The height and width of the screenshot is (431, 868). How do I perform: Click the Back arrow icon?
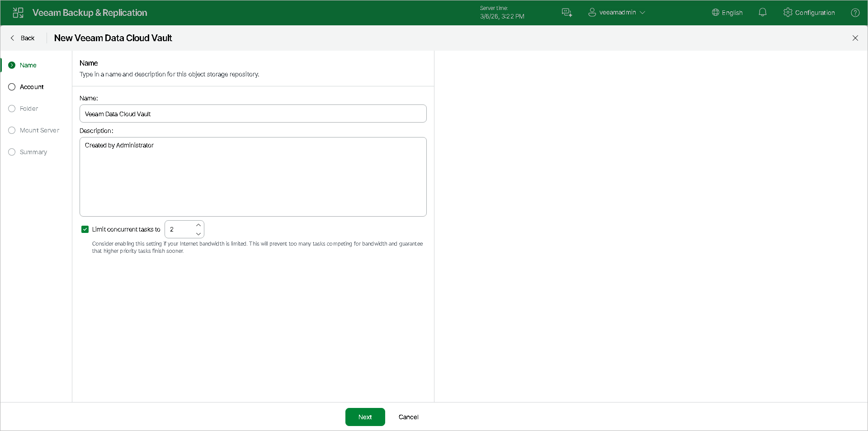(x=13, y=38)
